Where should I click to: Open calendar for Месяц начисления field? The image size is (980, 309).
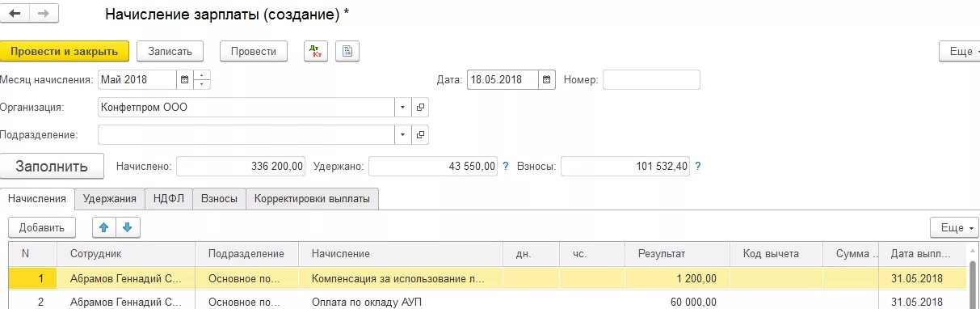coord(184,80)
